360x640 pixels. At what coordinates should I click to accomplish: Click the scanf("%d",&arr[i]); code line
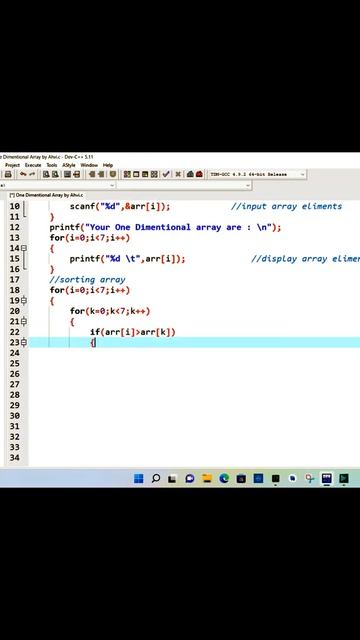click(x=120, y=207)
